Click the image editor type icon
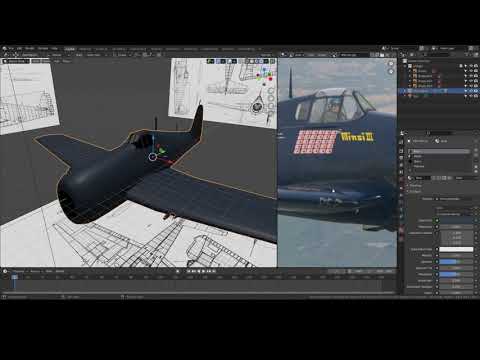Image resolution: width=480 pixels, height=360 pixels. (x=283, y=54)
